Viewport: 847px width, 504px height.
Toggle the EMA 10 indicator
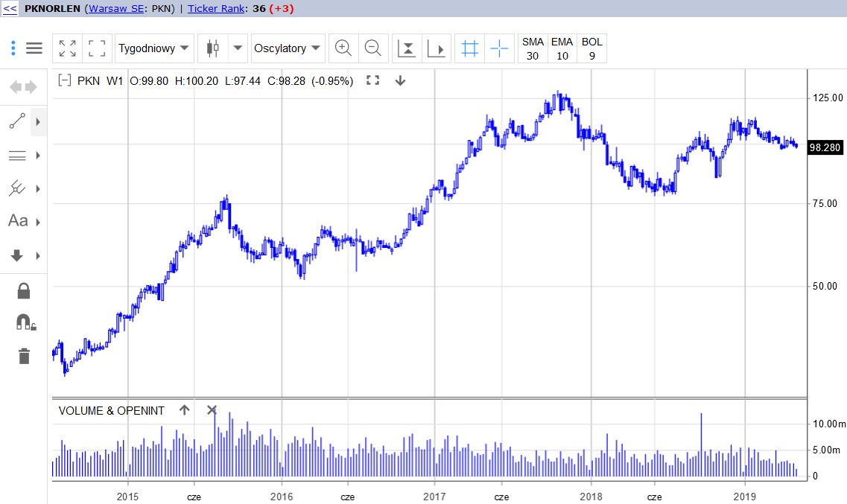(x=562, y=48)
